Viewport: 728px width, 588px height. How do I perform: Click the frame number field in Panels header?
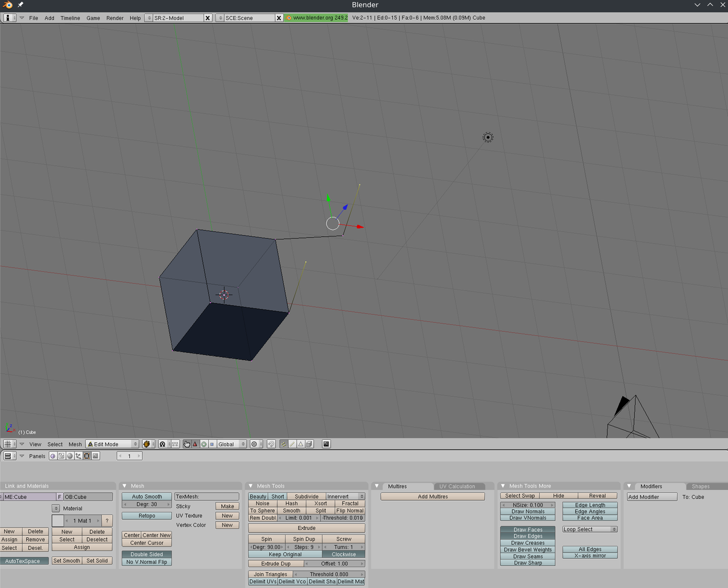pos(129,455)
